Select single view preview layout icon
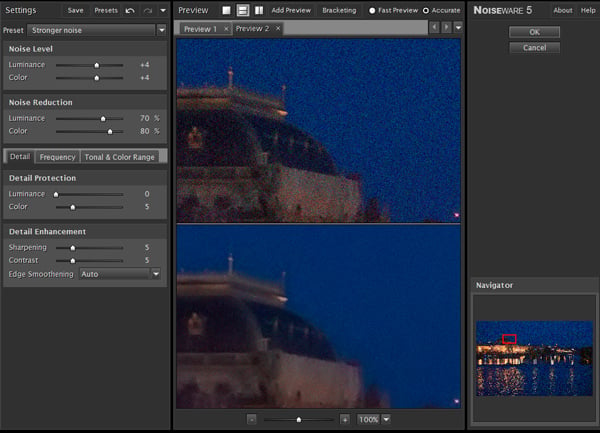 tap(227, 10)
